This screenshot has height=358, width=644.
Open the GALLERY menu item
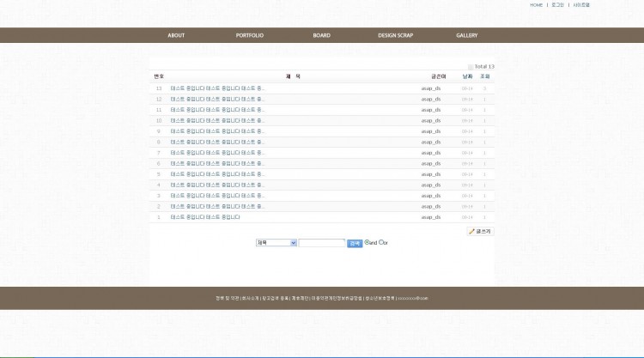click(466, 35)
